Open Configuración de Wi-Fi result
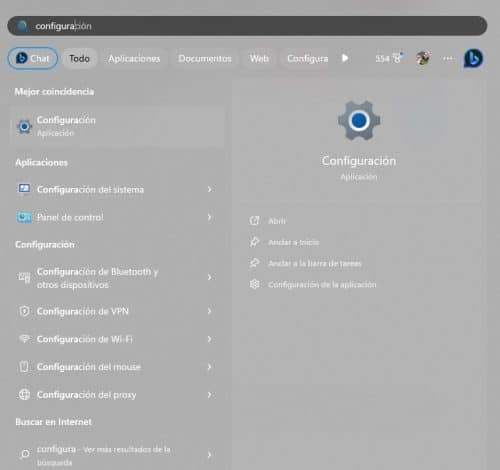Screen dimensions: 500x470 [x=118, y=339]
